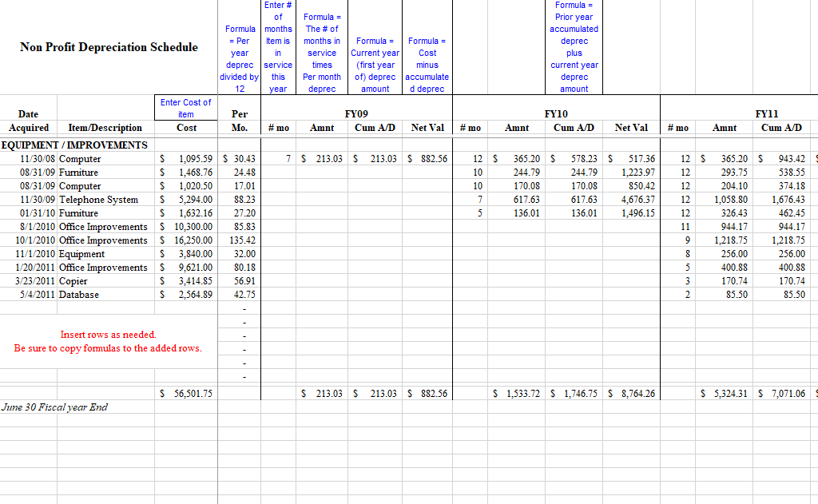Select the cost cell 16,250.00
The height and width of the screenshot is (504, 818).
193,240
